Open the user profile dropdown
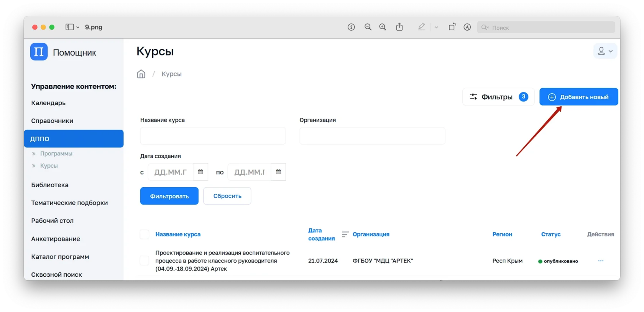 tap(605, 51)
